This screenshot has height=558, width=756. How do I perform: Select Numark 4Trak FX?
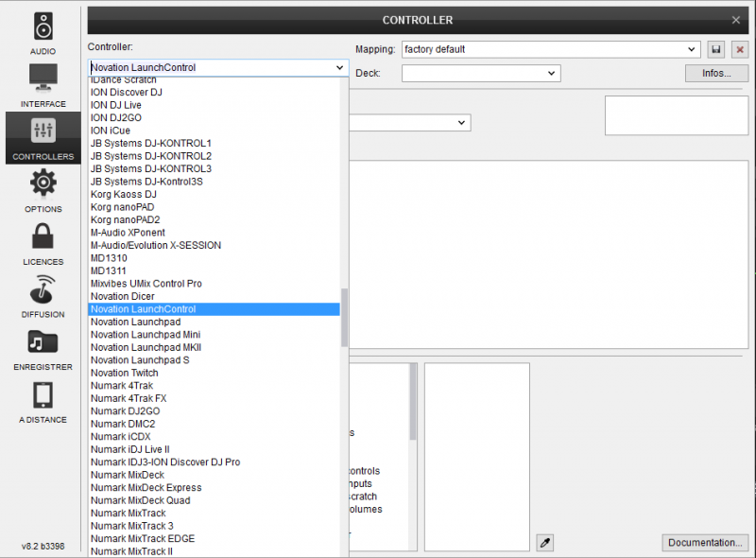[215, 398]
